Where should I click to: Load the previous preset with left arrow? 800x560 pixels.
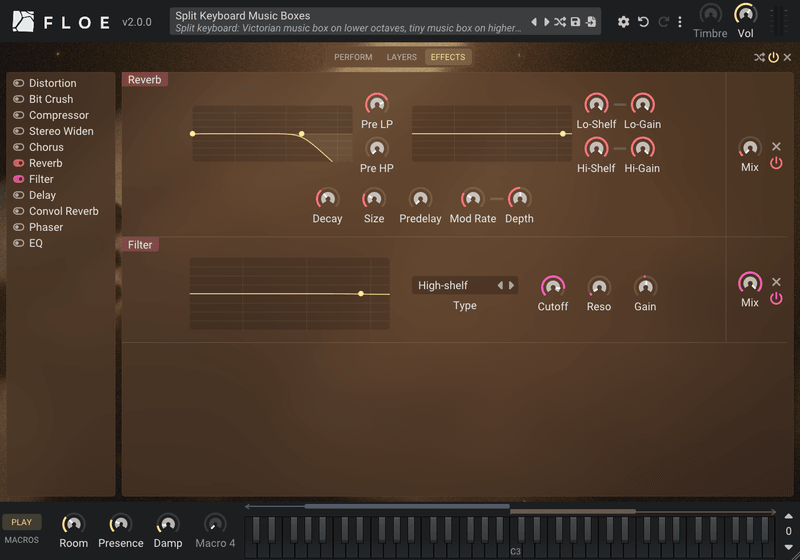coord(534,22)
